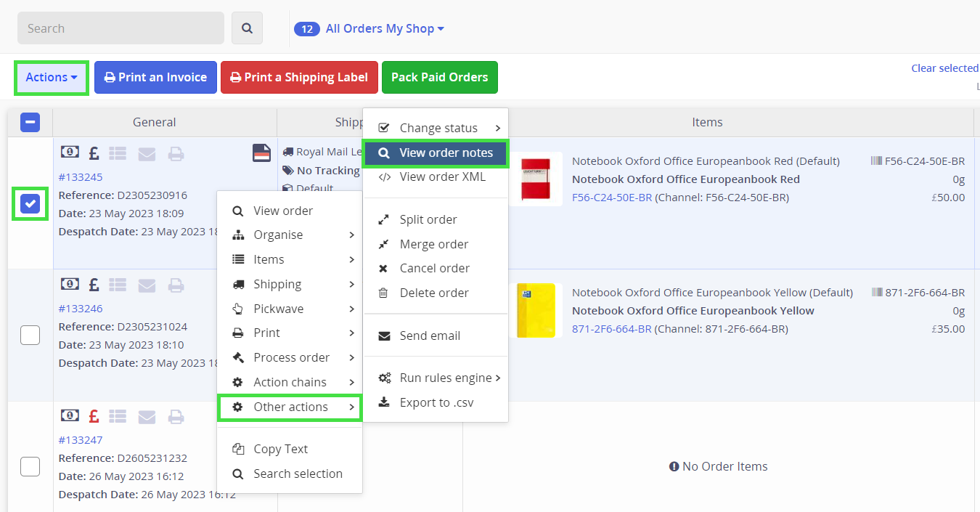Click the pound sign icon for order #133246
The image size is (980, 512).
(94, 285)
